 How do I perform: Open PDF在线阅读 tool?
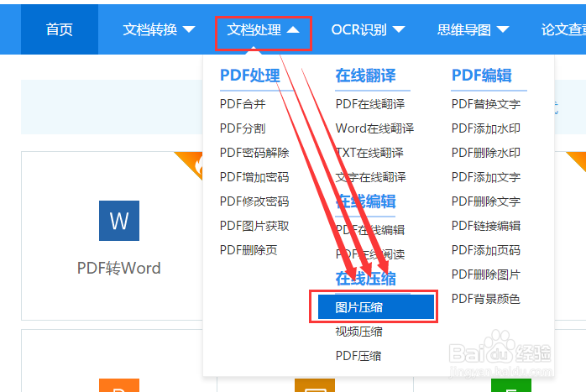point(370,254)
